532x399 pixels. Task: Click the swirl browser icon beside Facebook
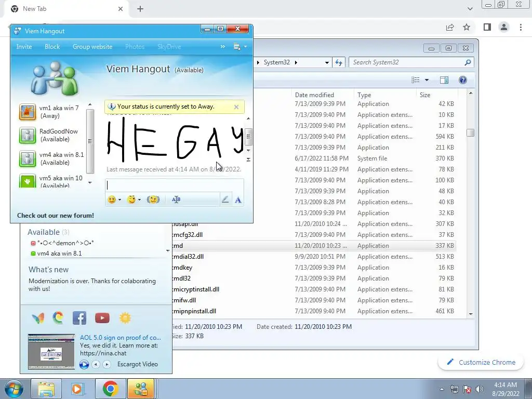(58, 318)
